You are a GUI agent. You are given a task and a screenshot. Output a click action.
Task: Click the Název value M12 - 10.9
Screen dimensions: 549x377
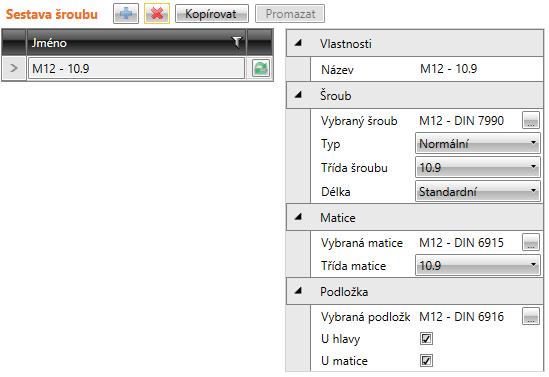coord(448,69)
